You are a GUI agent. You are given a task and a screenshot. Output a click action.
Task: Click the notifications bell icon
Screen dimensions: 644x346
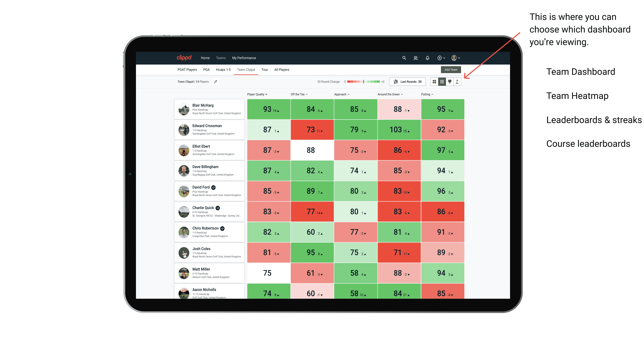click(427, 58)
